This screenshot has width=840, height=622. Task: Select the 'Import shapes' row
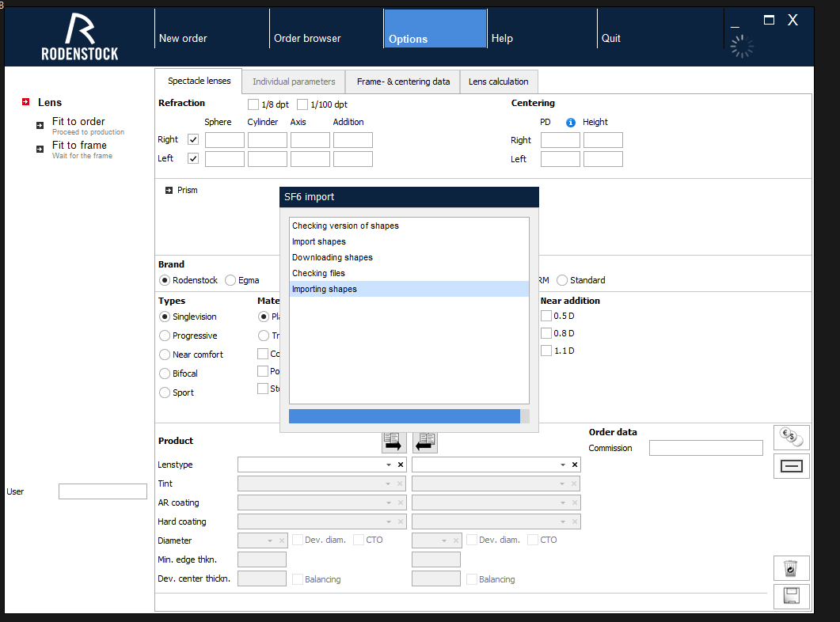tap(409, 241)
